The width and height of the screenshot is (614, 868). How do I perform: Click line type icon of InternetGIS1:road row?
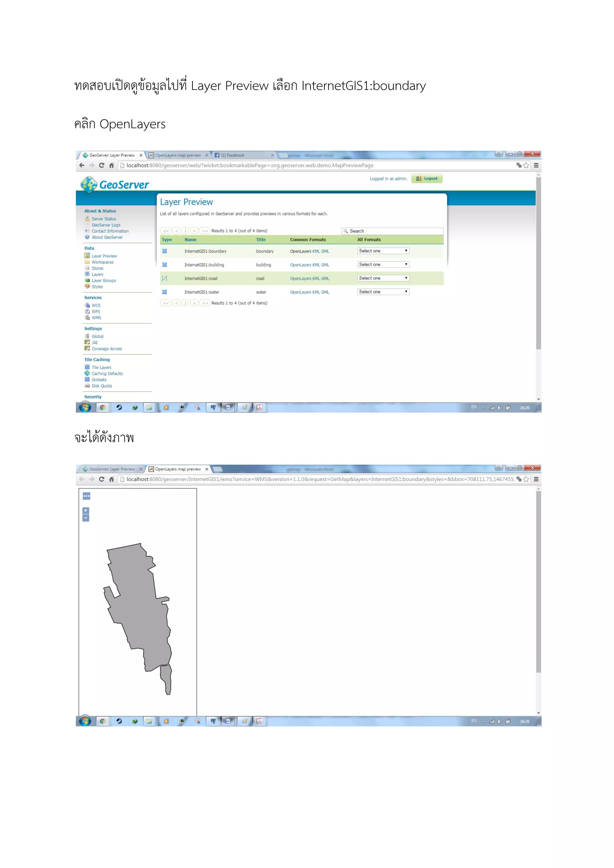pyautogui.click(x=165, y=278)
